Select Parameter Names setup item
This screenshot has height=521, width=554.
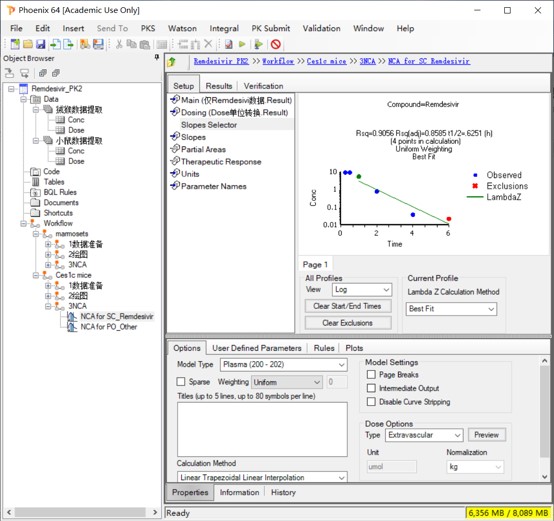click(213, 186)
